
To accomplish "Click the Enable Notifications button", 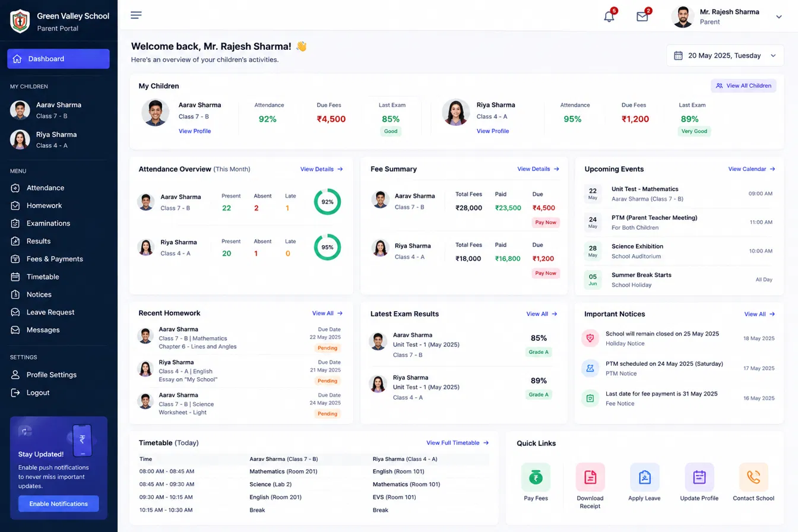I will [x=59, y=503].
